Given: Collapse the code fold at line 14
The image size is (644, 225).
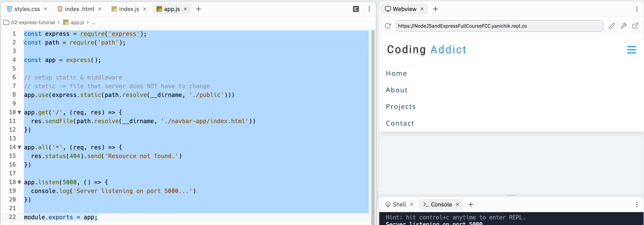Looking at the screenshot, I should tap(19, 147).
